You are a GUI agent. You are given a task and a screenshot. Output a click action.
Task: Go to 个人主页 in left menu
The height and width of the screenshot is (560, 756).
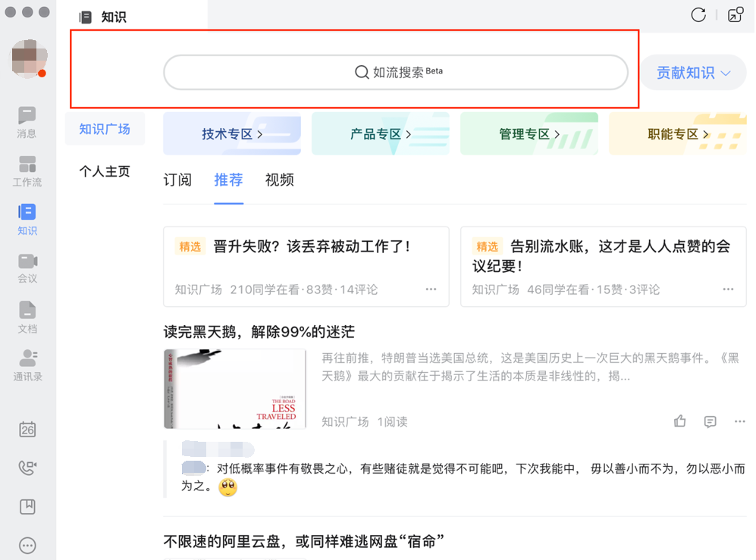(x=105, y=171)
